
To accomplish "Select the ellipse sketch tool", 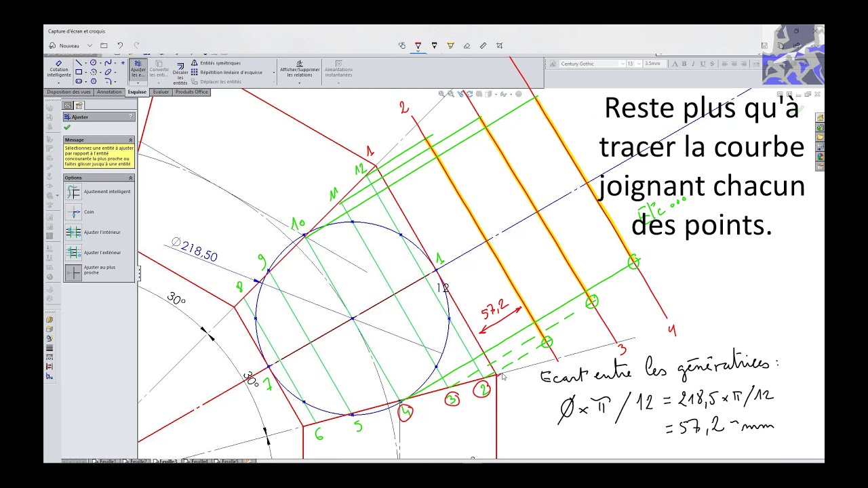I will (108, 72).
